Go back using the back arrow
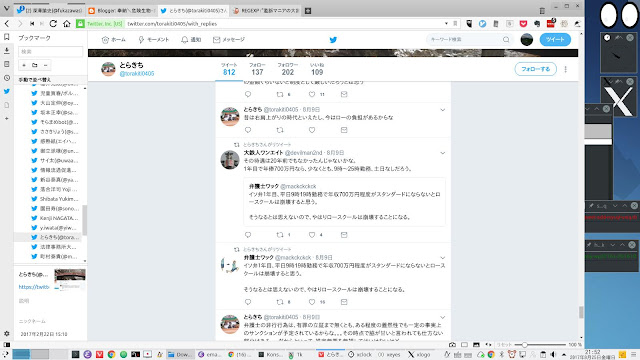Viewport: 640px width, 360px height. pyautogui.click(x=7, y=24)
